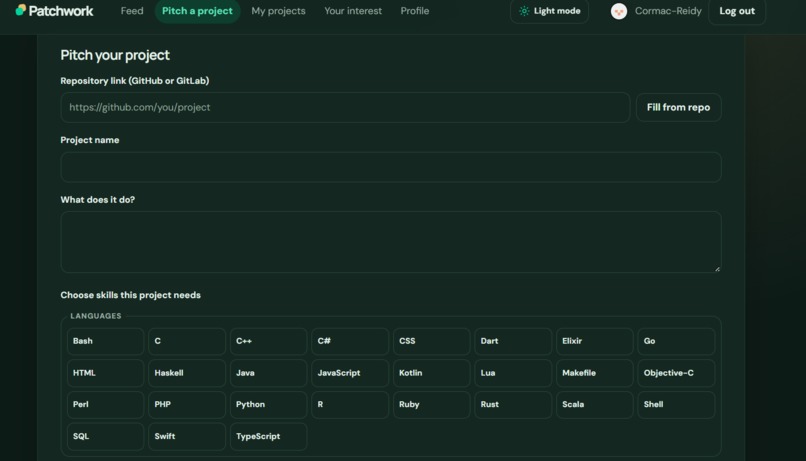
Task: Click Fill from repo button
Action: [679, 107]
